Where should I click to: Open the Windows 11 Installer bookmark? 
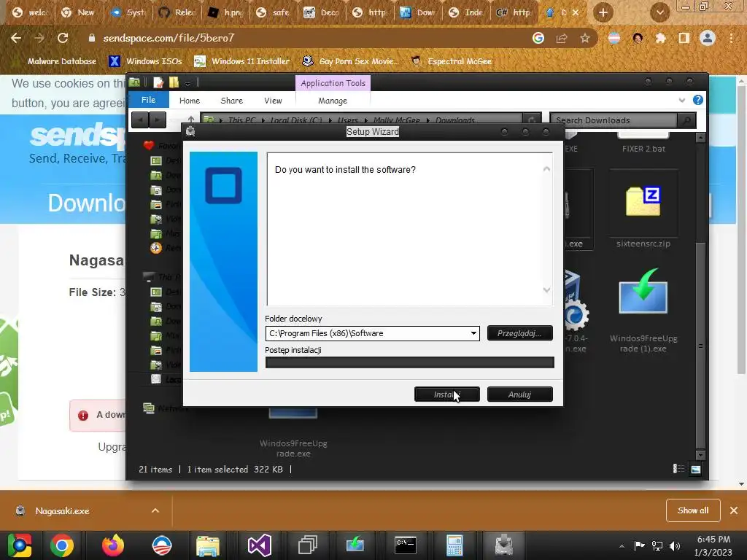(242, 61)
